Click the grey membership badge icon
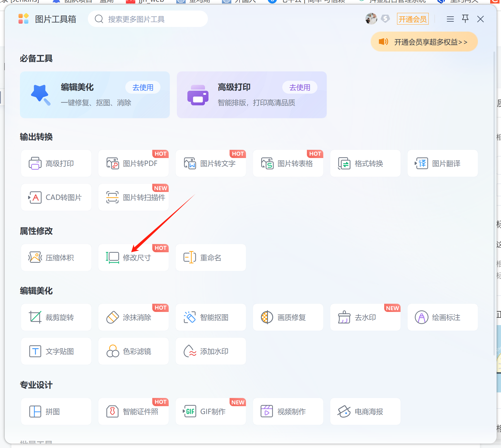Image resolution: width=501 pixels, height=448 pixels. click(385, 19)
